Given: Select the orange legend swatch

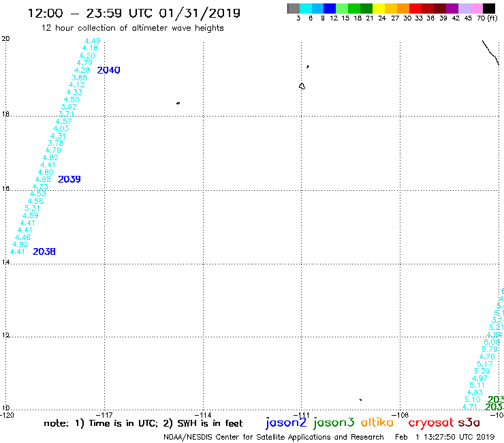Looking at the screenshot, I should [x=403, y=8].
